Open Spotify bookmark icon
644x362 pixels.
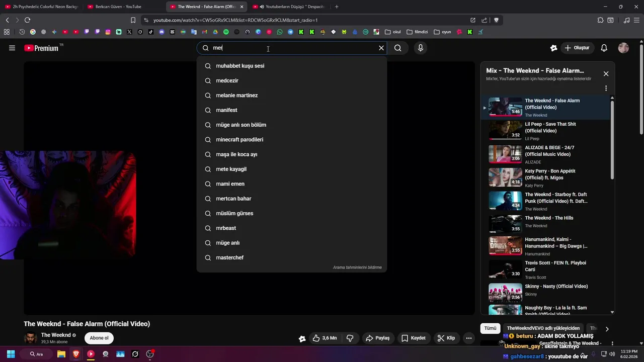coord(226,32)
